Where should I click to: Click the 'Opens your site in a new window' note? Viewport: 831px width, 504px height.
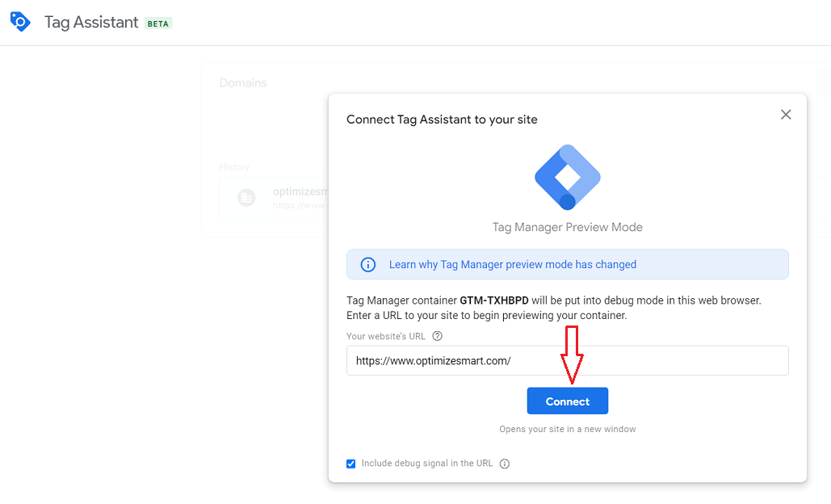coord(567,429)
